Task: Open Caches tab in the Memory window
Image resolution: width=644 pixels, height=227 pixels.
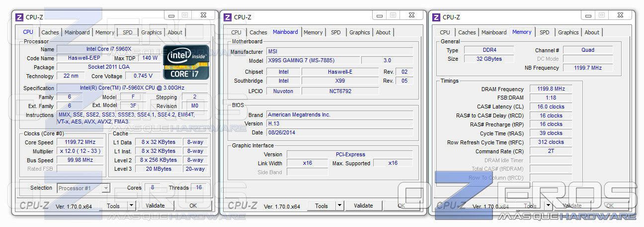Action: (467, 32)
